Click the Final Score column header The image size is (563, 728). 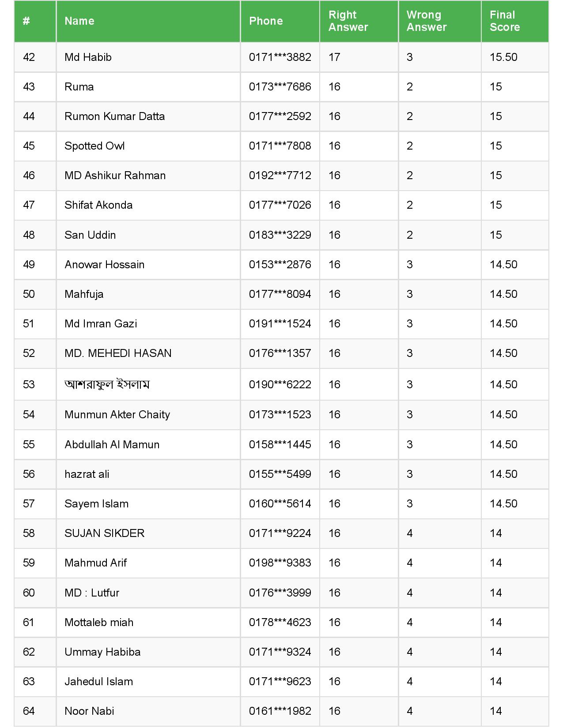click(x=505, y=21)
